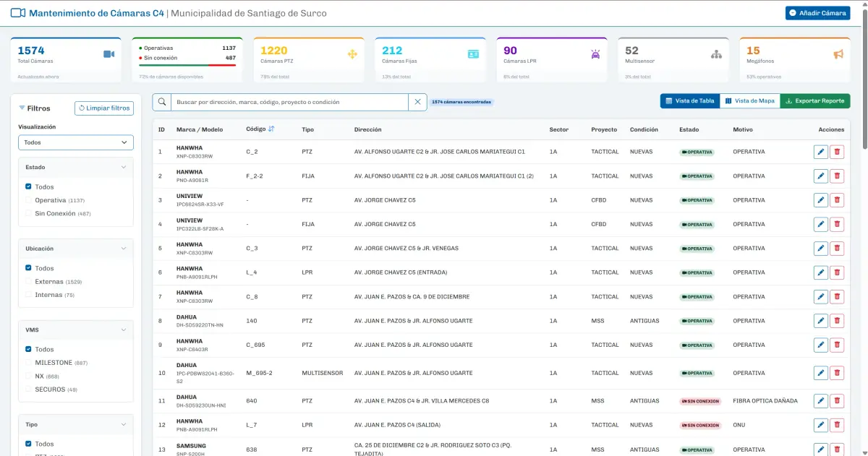The image size is (868, 456).
Task: Edit camera row 9 (C_695)
Action: (x=820, y=345)
